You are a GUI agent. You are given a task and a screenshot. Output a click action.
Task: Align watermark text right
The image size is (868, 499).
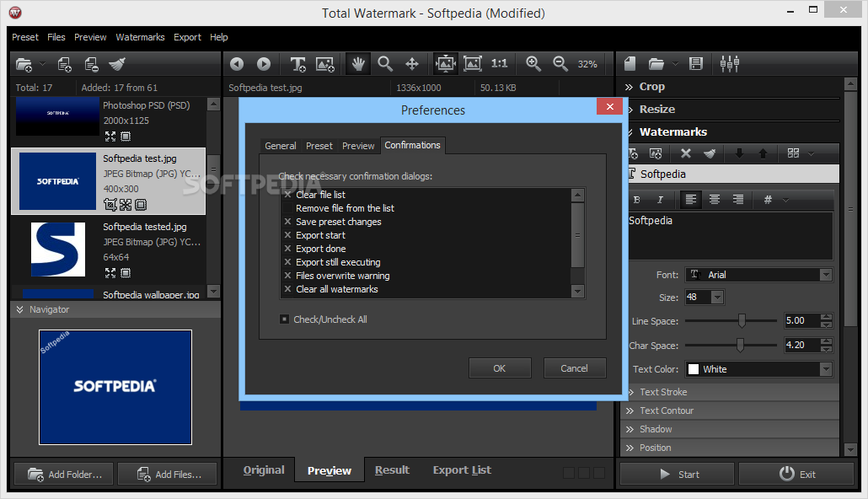(x=738, y=200)
